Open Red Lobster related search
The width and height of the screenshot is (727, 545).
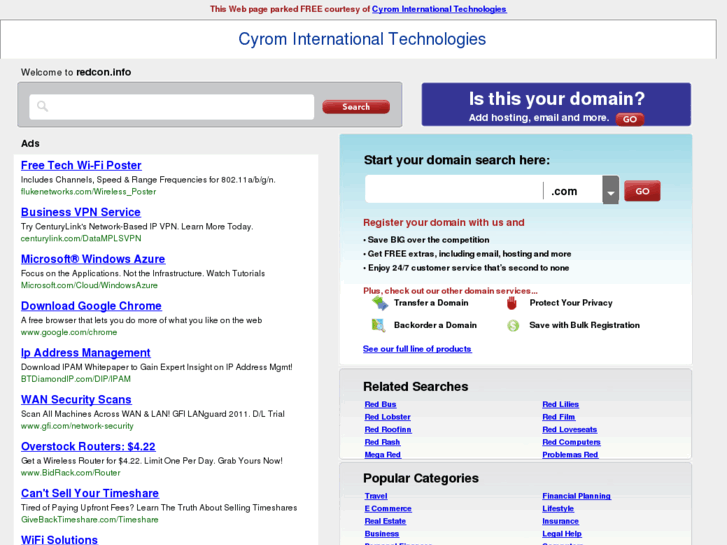pos(388,417)
